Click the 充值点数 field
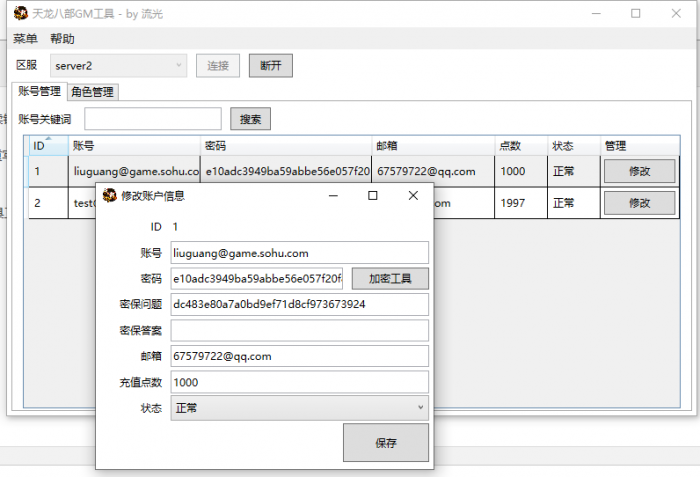This screenshot has width=700, height=477. tap(300, 382)
